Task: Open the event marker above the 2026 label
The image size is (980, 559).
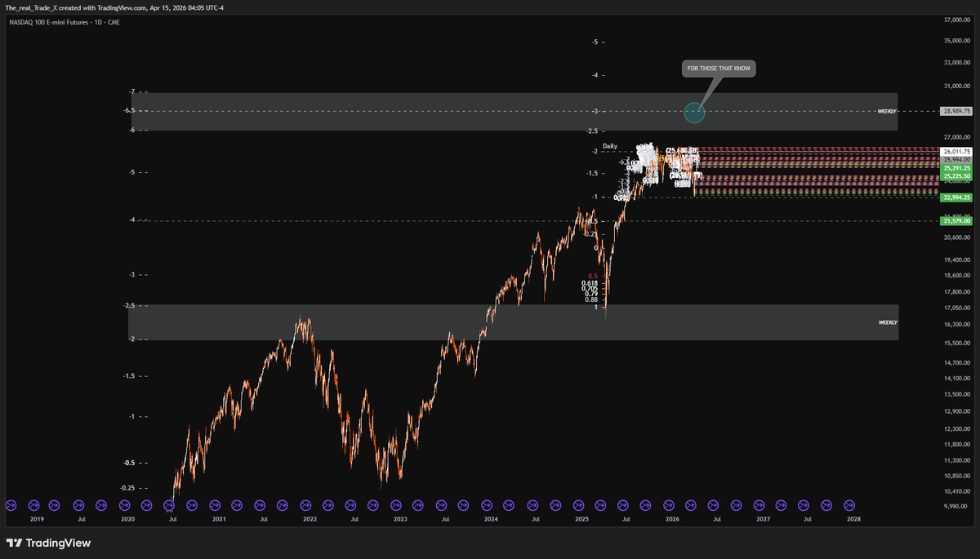Action: 668,505
